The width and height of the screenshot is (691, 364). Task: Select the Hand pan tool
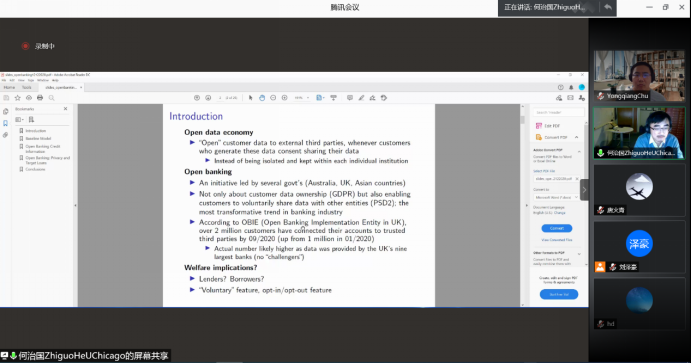[262, 98]
